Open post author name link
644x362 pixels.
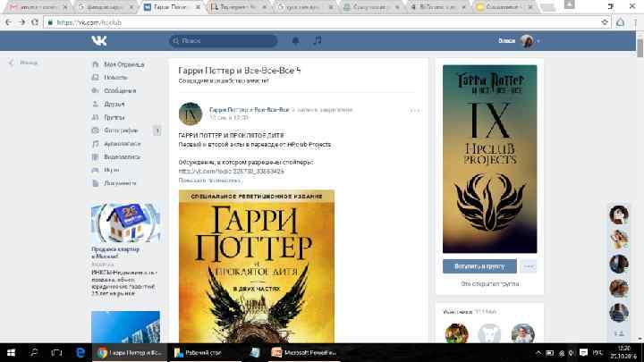coord(250,110)
